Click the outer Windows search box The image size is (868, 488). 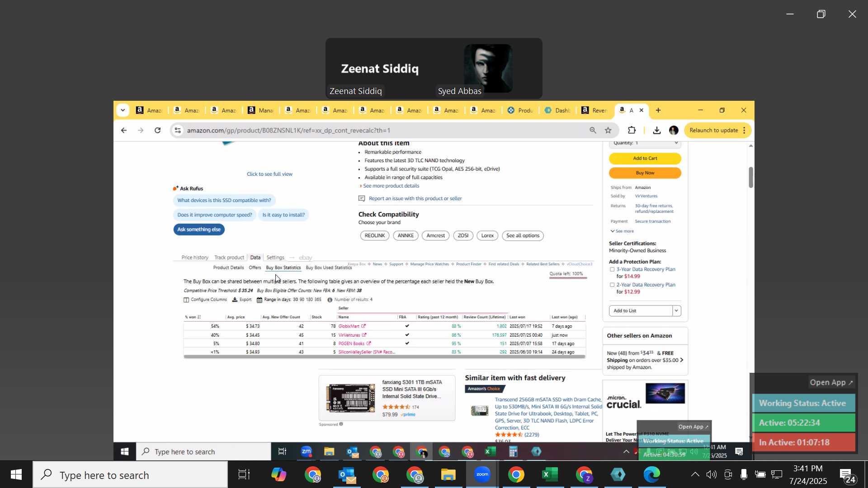click(130, 475)
